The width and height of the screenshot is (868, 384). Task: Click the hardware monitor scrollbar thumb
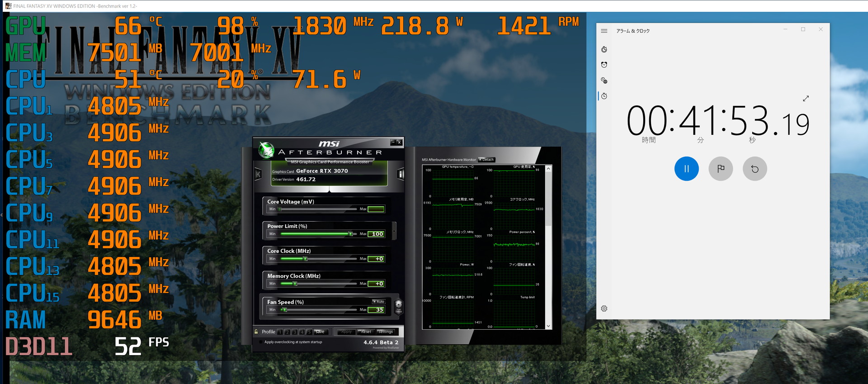[x=548, y=199]
